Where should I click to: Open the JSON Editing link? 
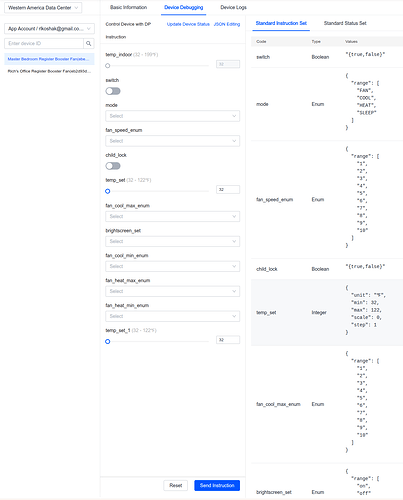pyautogui.click(x=227, y=24)
